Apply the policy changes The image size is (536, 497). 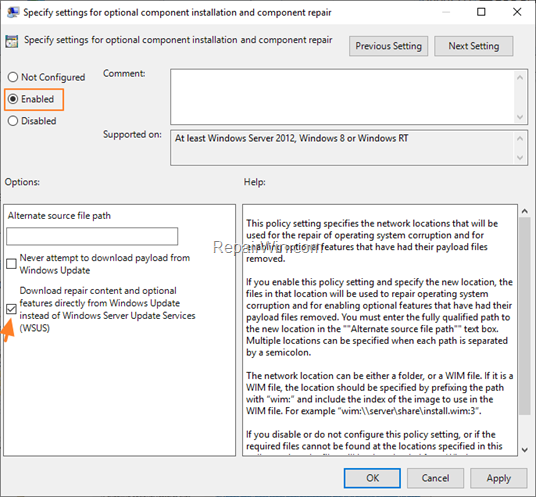(498, 478)
